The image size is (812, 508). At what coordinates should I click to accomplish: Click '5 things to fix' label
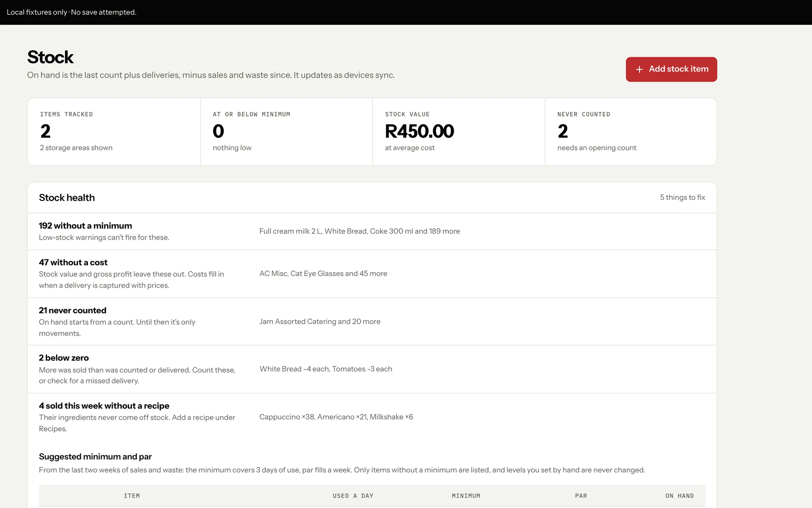pos(683,197)
